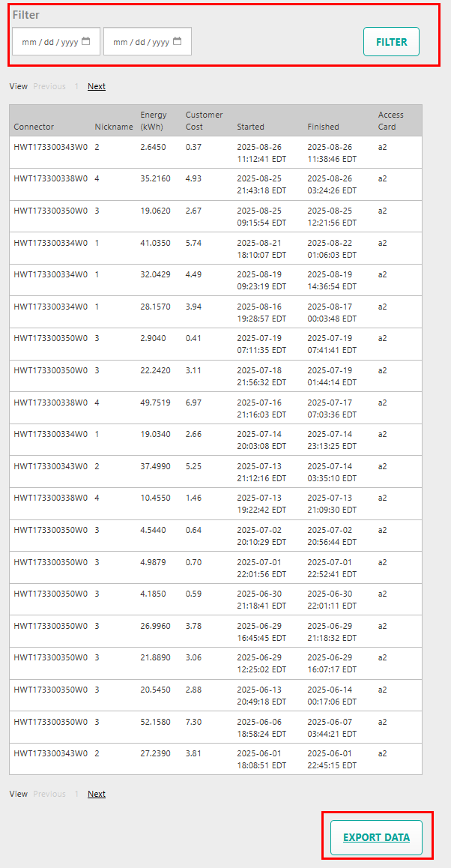Click the Started column header
The width and height of the screenshot is (451, 868).
tap(250, 127)
